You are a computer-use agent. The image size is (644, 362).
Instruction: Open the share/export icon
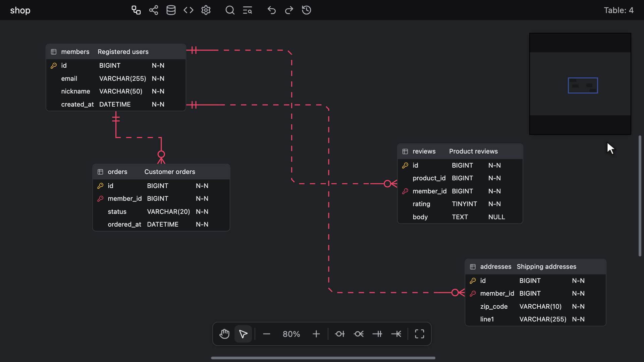click(x=153, y=10)
